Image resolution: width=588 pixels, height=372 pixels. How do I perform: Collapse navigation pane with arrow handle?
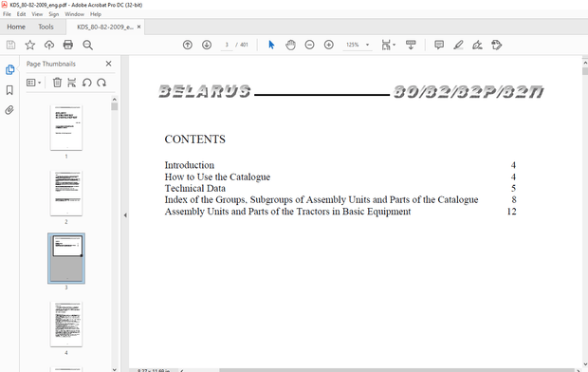(x=125, y=215)
